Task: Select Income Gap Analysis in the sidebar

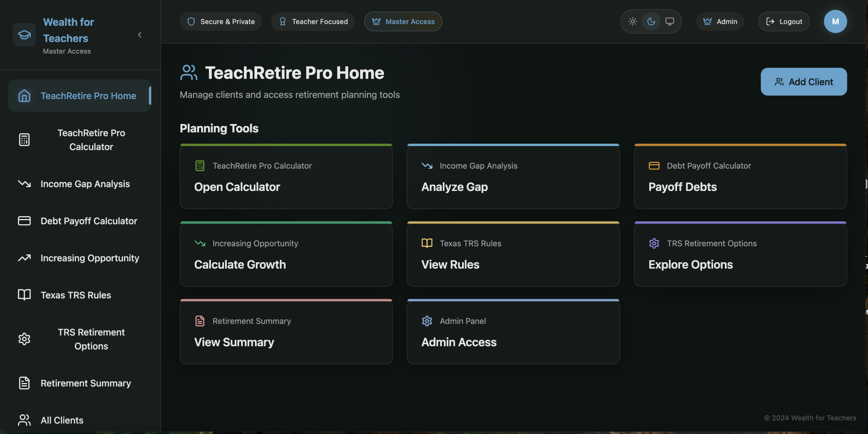Action: click(x=85, y=184)
